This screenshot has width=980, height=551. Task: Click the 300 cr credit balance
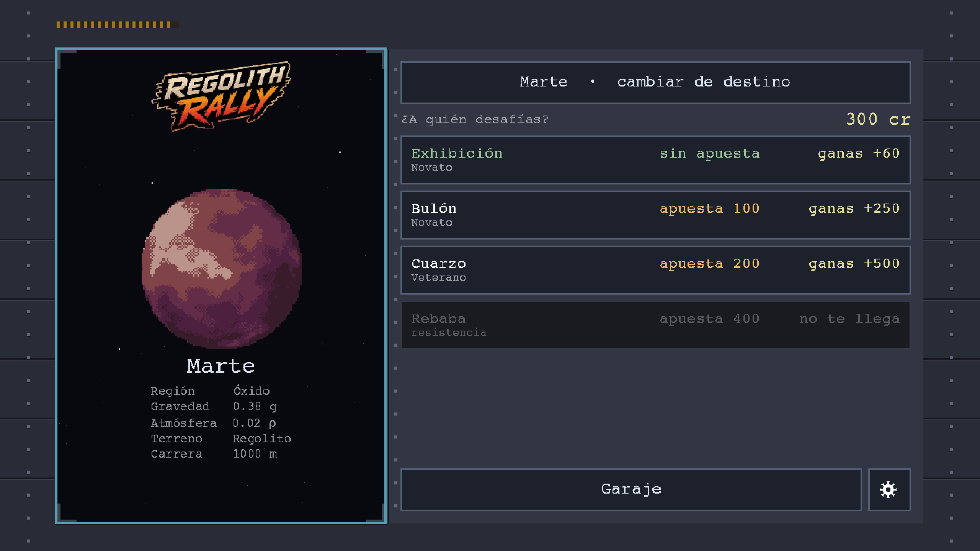click(878, 119)
